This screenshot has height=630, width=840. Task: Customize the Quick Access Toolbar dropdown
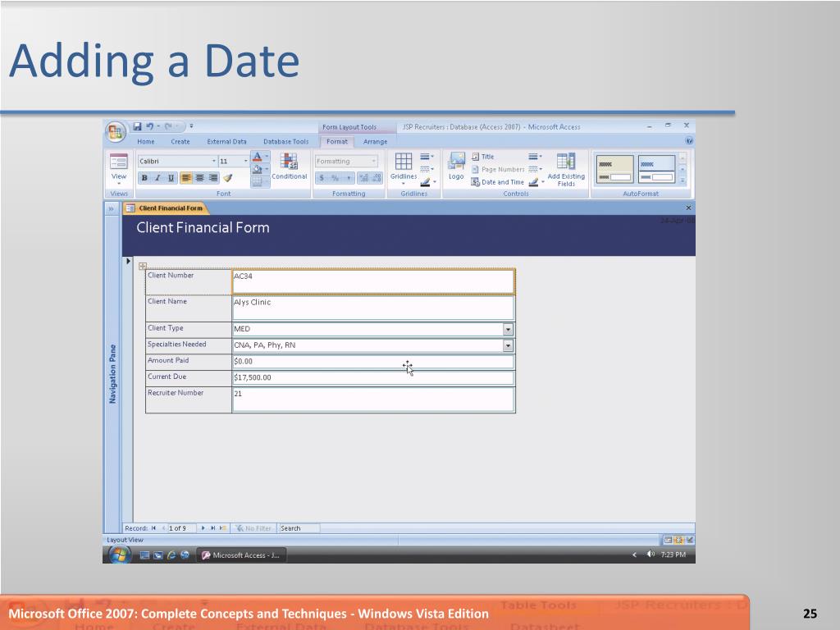point(191,126)
